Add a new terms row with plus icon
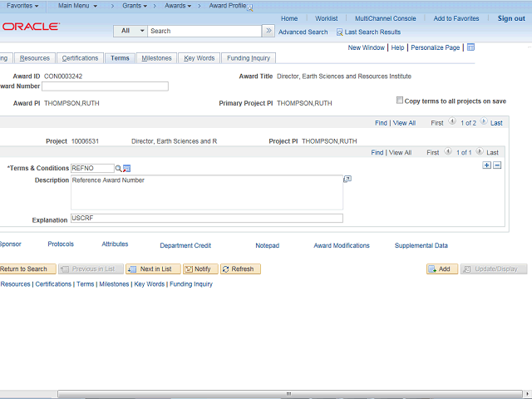The height and width of the screenshot is (399, 532). pos(486,165)
